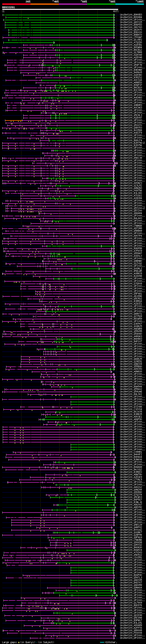Viewport: 146px width, 644px height.
Task: Click label UniRef100_B9G0X0
Action: coord(131,32)
